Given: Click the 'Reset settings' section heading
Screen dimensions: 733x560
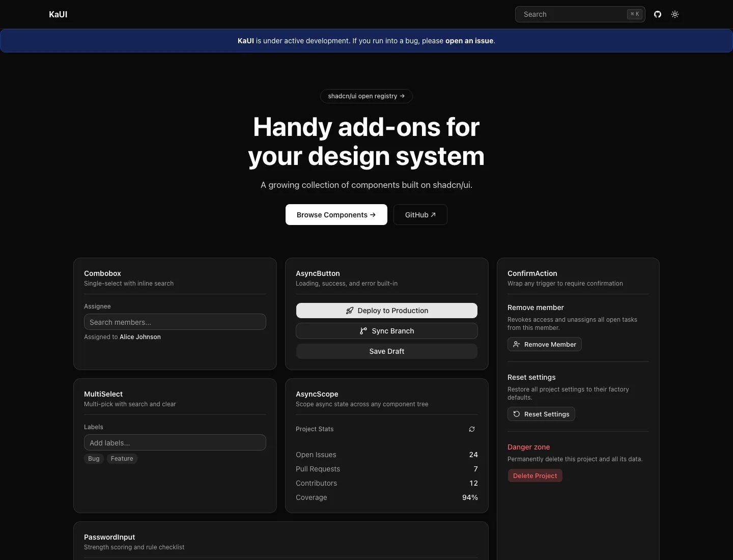Looking at the screenshot, I should click(x=531, y=377).
